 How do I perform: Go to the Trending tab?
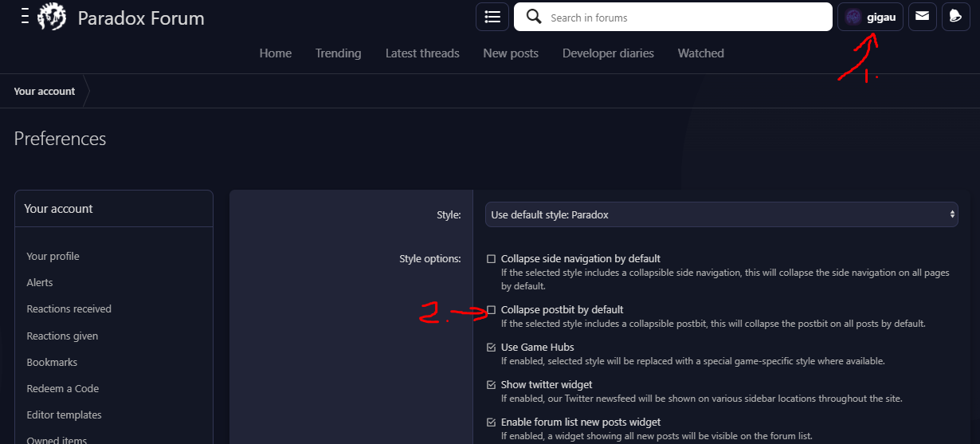pos(338,53)
